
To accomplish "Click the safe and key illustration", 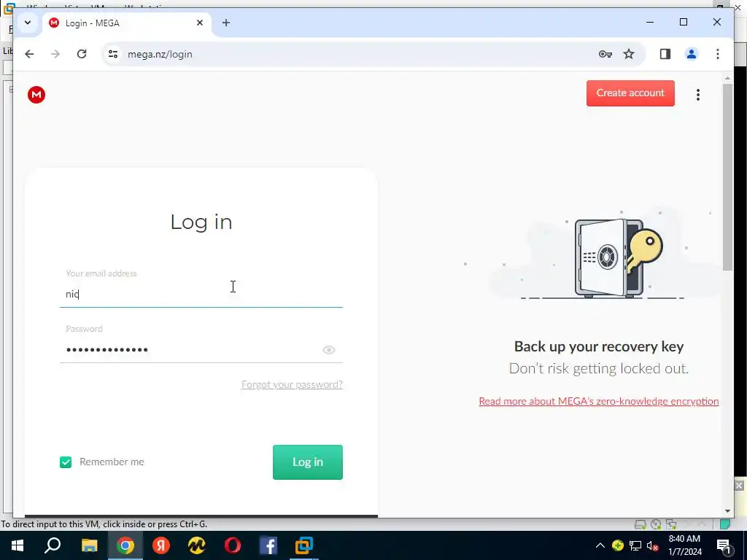I will 618,257.
